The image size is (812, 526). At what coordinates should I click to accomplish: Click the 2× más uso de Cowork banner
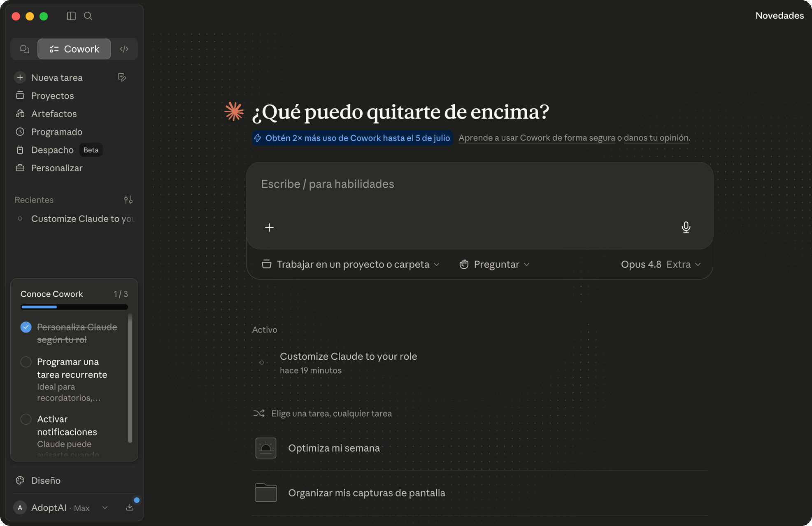[353, 138]
